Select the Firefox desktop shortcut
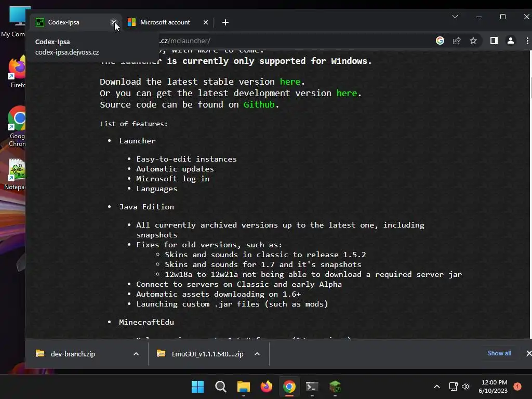This screenshot has height=399, width=532. tap(18, 72)
